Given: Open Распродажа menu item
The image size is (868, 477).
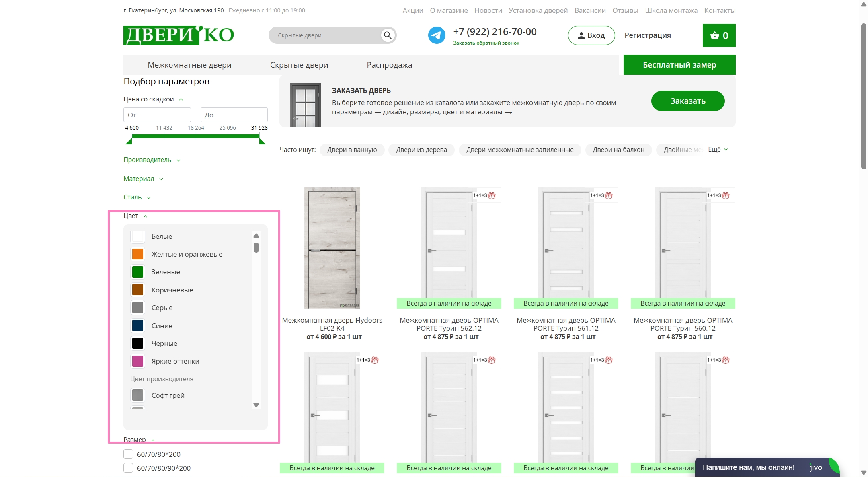Looking at the screenshot, I should [389, 65].
